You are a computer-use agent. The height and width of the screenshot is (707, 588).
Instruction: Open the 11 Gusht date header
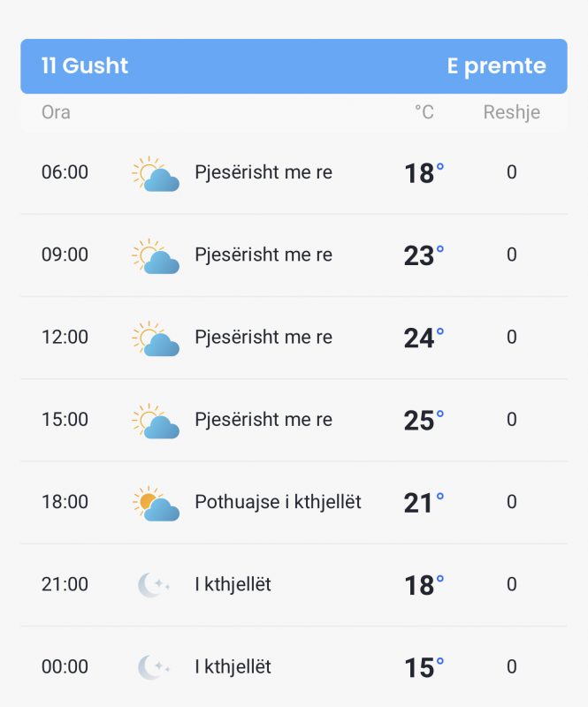(85, 65)
